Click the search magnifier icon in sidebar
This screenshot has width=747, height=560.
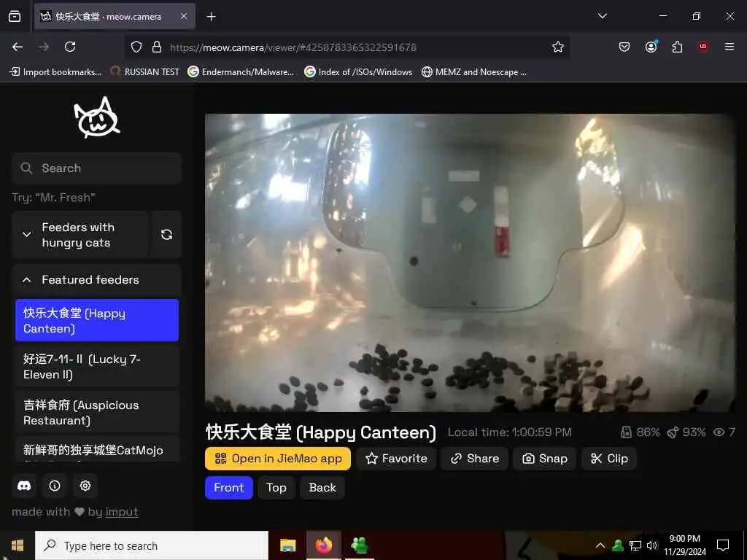27,168
